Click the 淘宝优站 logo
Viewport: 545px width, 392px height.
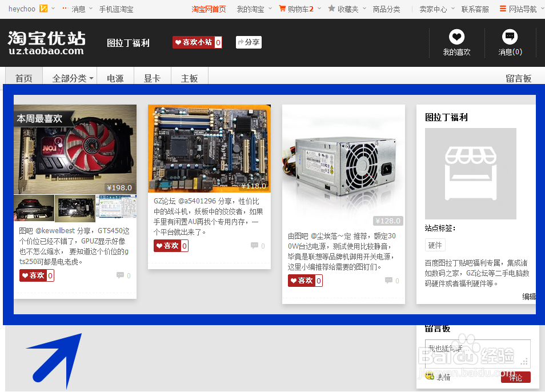coord(46,43)
